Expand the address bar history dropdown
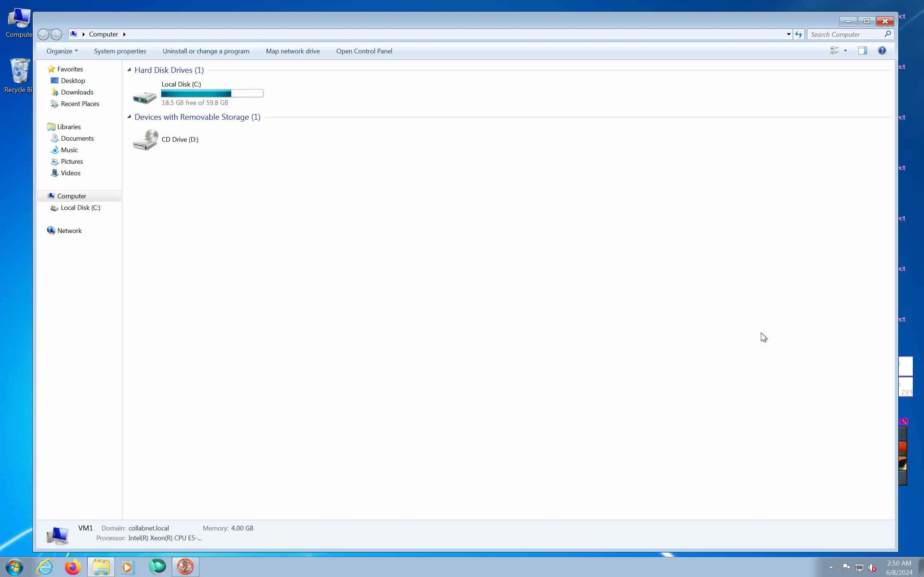This screenshot has height=577, width=924. (788, 34)
